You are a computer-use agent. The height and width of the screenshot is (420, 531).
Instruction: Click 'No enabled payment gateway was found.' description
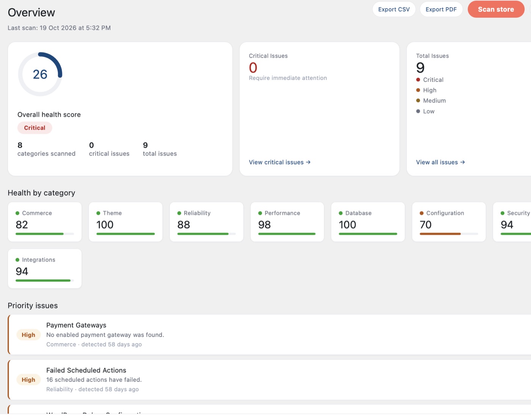coord(105,335)
